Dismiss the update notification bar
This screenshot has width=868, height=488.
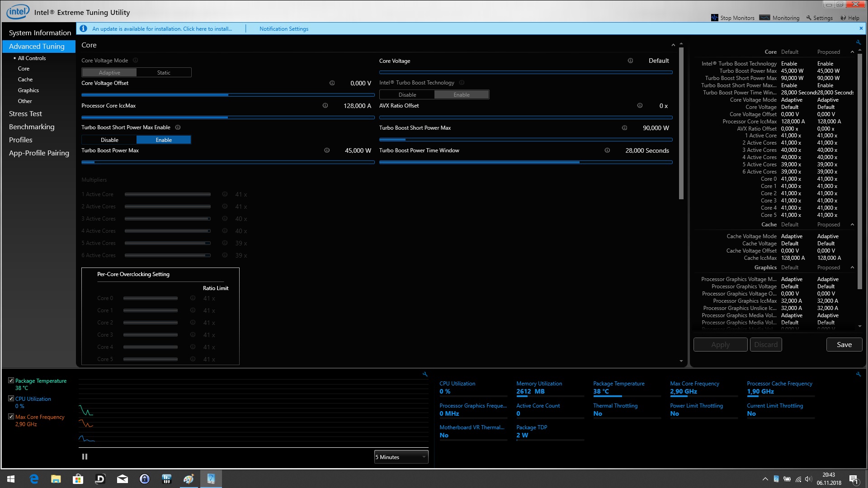pyautogui.click(x=861, y=28)
